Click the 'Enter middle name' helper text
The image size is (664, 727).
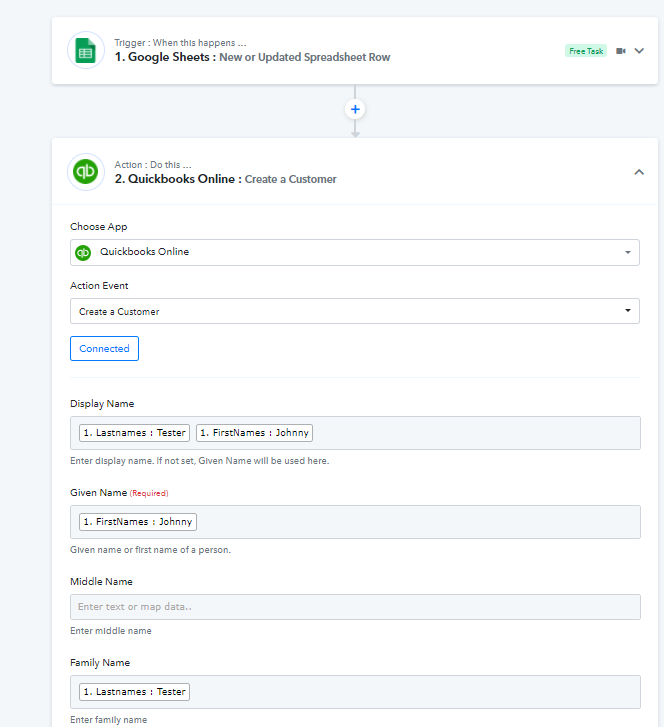click(x=111, y=631)
